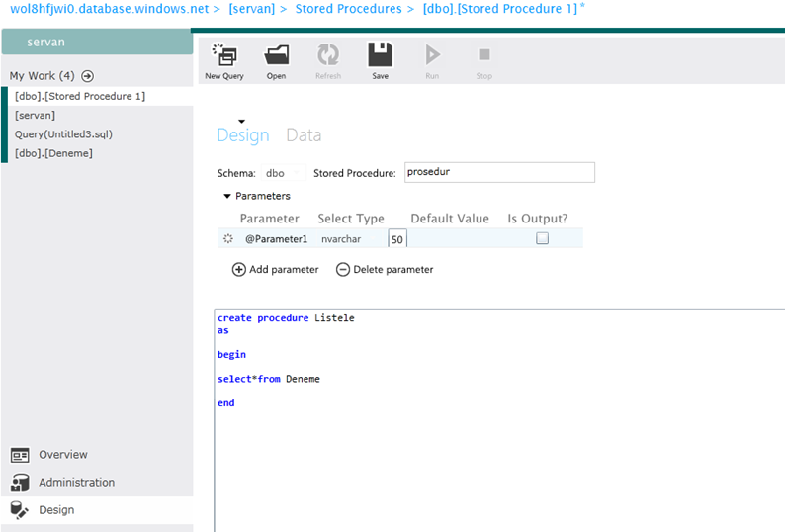The image size is (785, 532).
Task: Click the Administration icon in the sidebar
Action: point(20,483)
